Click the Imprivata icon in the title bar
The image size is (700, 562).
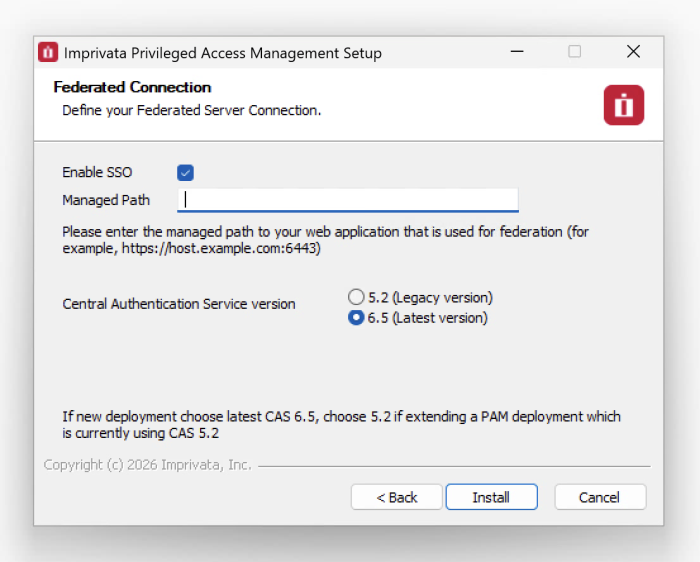pyautogui.click(x=48, y=52)
